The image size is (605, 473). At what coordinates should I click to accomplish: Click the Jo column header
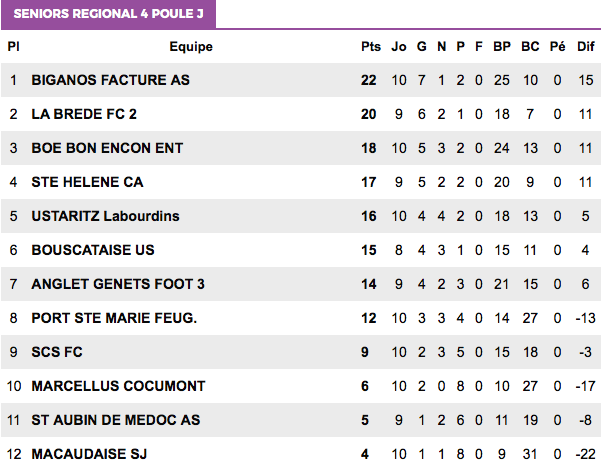coord(399,47)
